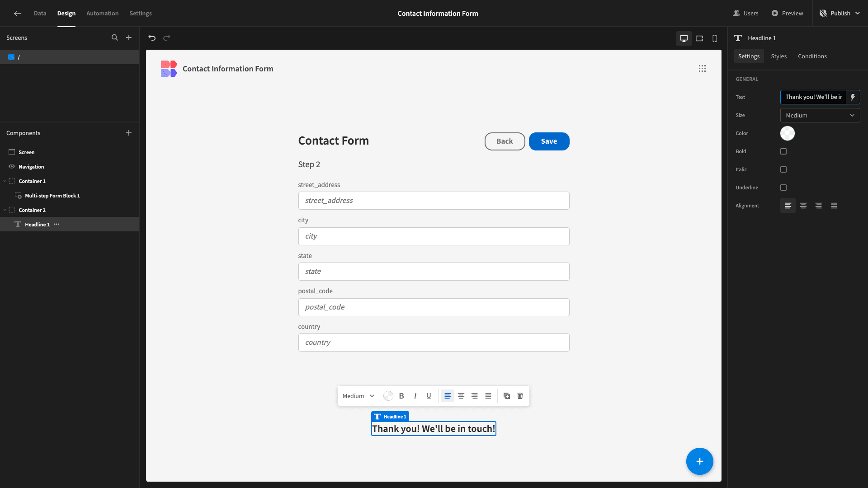Screen dimensions: 868x488
Task: Enable the Bold checkbox
Action: [x=783, y=151]
